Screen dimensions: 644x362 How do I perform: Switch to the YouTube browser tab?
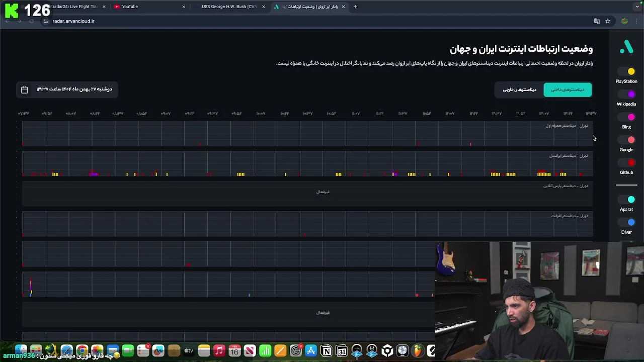click(148, 7)
